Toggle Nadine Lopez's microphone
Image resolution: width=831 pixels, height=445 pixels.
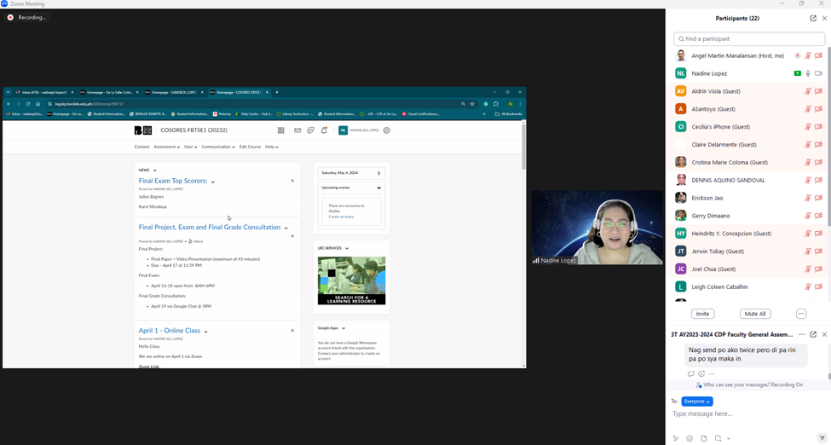[x=808, y=73]
